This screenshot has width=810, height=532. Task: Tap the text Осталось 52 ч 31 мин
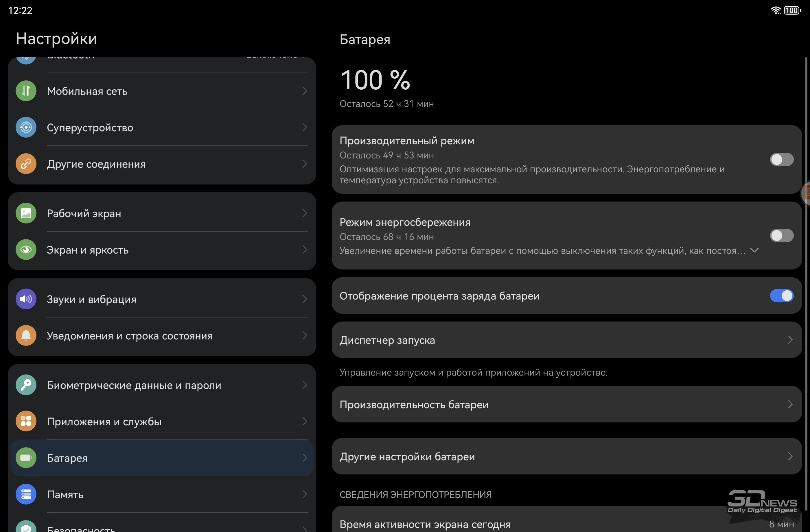[x=386, y=104]
